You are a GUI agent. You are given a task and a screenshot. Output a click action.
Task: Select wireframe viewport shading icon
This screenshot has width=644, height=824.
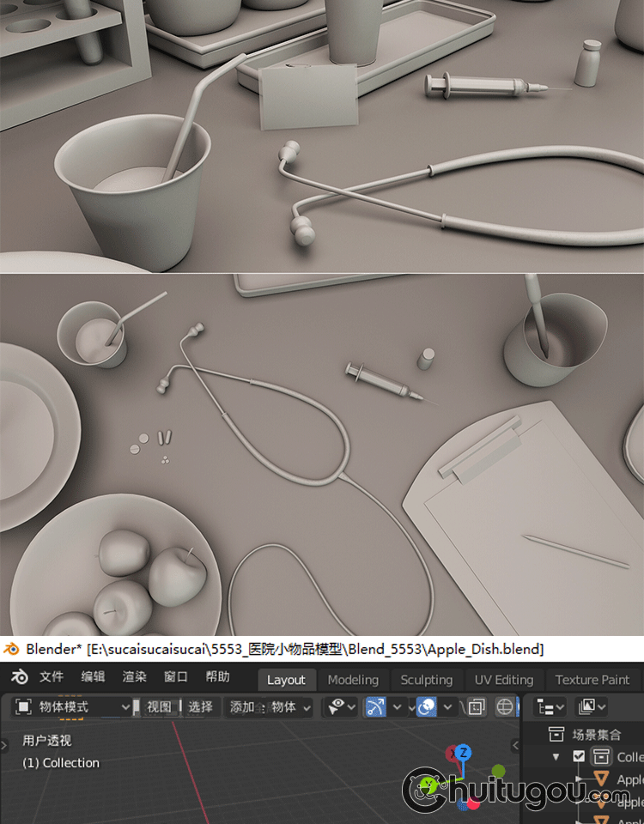(505, 707)
